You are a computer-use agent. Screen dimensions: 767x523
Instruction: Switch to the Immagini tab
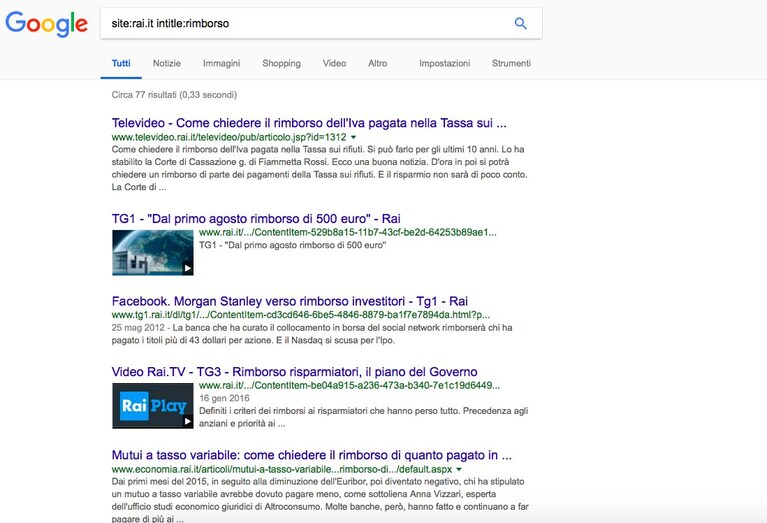tap(222, 63)
